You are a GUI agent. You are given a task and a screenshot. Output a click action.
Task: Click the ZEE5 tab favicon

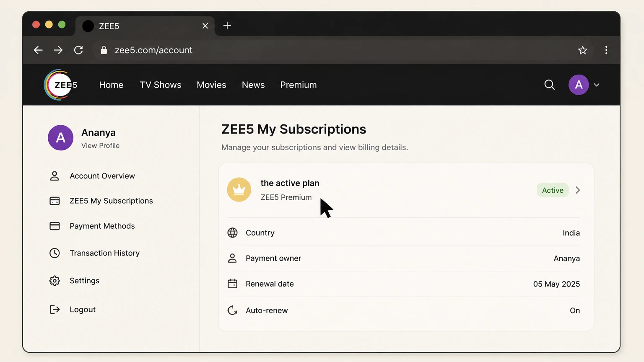88,26
